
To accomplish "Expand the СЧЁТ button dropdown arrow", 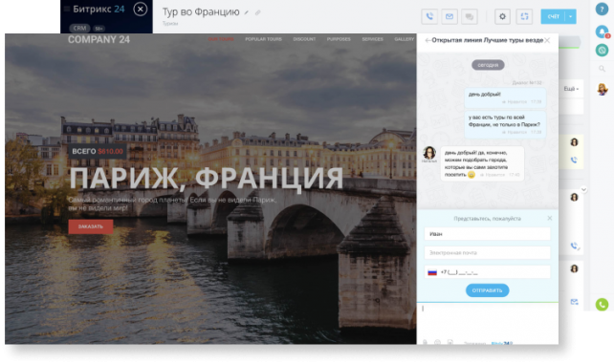I will pos(571,16).
